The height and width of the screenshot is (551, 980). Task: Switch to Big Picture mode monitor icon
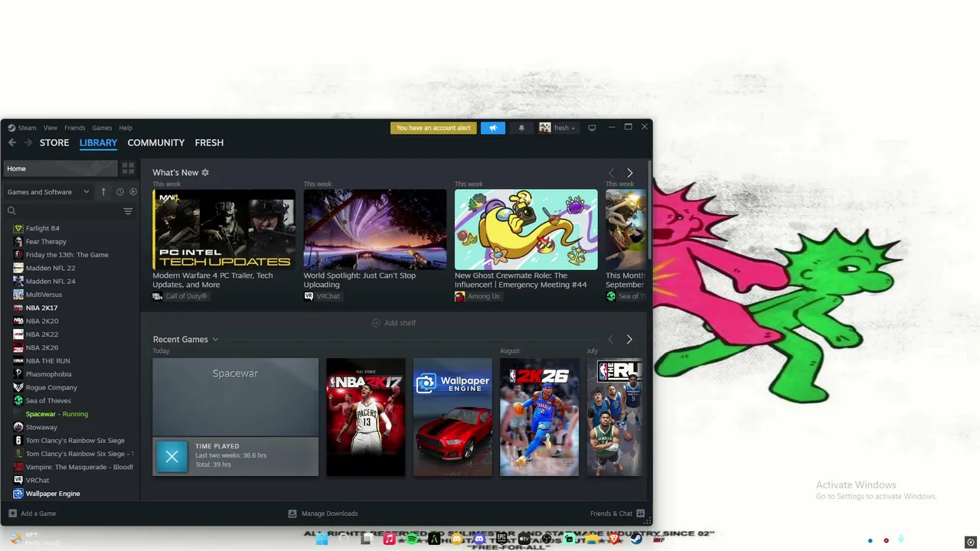(x=592, y=128)
